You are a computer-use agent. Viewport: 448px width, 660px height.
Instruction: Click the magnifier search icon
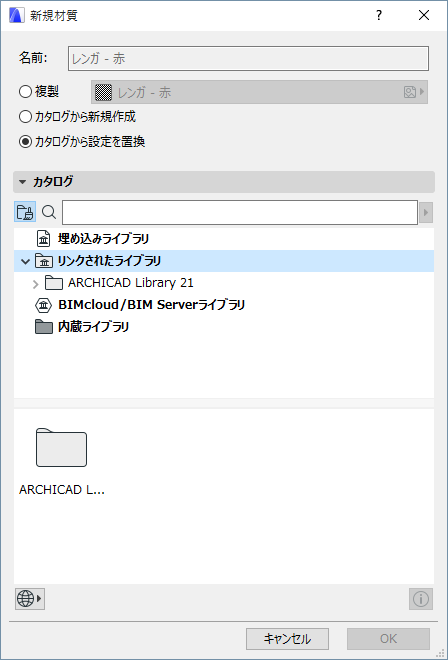pyautogui.click(x=49, y=212)
